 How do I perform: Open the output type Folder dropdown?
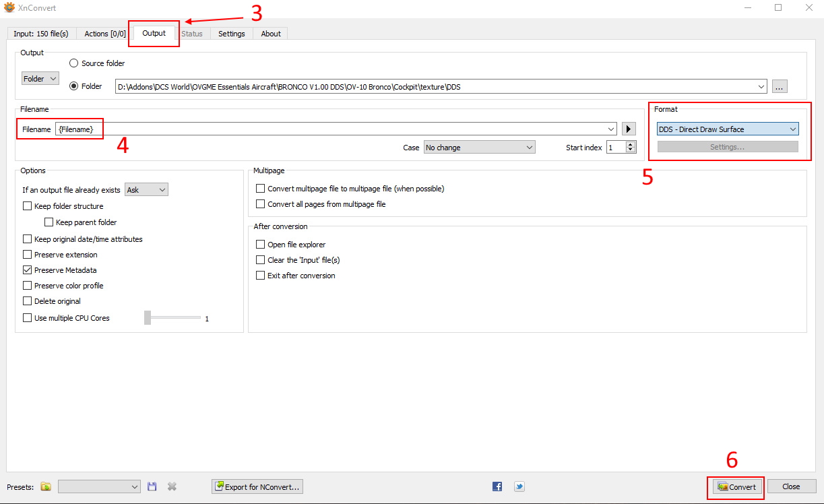[40, 79]
